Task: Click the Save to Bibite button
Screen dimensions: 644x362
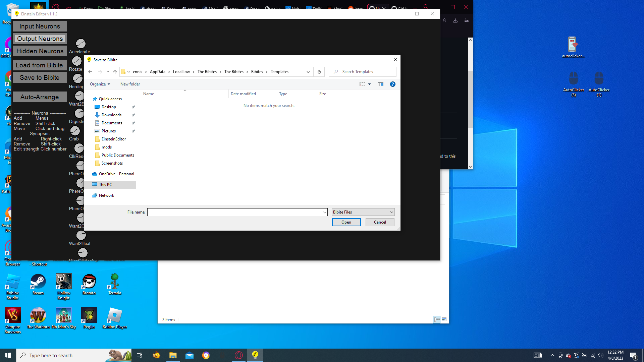Action: 40,78
